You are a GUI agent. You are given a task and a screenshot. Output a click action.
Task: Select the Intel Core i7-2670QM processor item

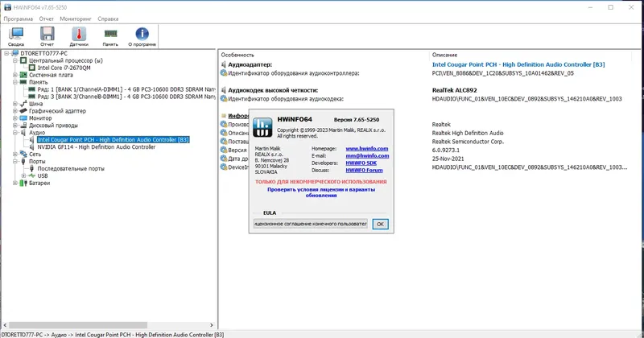[x=64, y=68]
